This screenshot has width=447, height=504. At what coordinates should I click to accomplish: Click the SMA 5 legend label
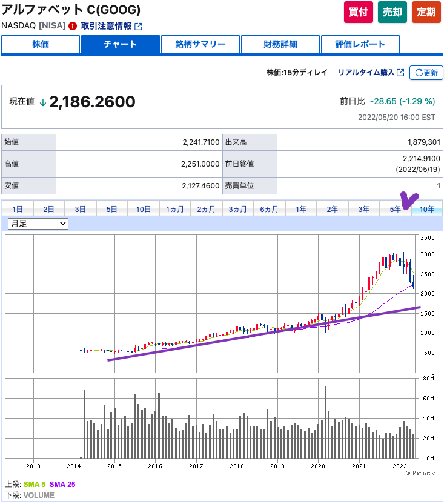(x=35, y=485)
